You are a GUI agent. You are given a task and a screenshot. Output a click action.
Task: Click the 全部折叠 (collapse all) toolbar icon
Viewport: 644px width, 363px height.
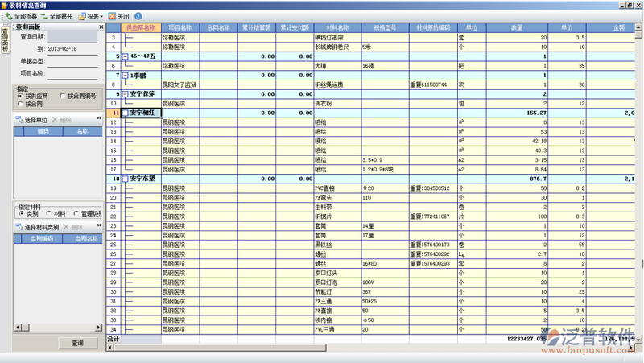(8, 16)
